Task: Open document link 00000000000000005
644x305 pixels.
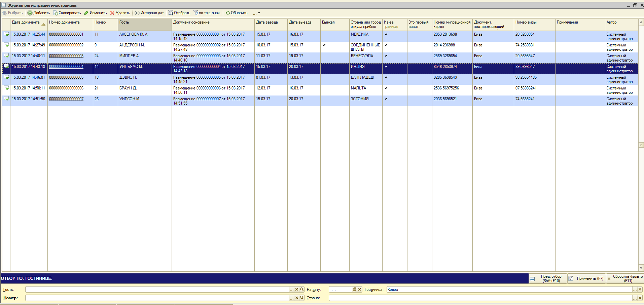Action: (66, 77)
